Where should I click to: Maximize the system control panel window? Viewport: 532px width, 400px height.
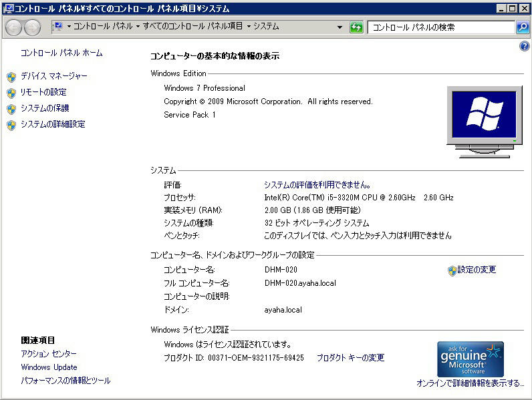[x=513, y=8]
